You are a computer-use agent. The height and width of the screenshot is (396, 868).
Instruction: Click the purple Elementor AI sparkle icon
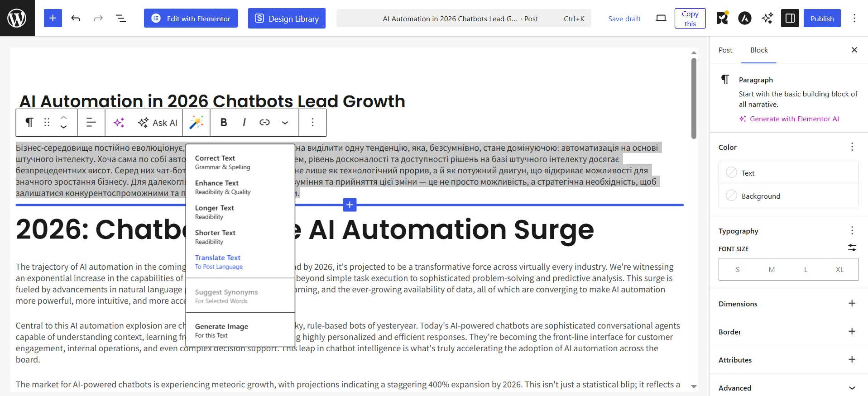coord(119,122)
